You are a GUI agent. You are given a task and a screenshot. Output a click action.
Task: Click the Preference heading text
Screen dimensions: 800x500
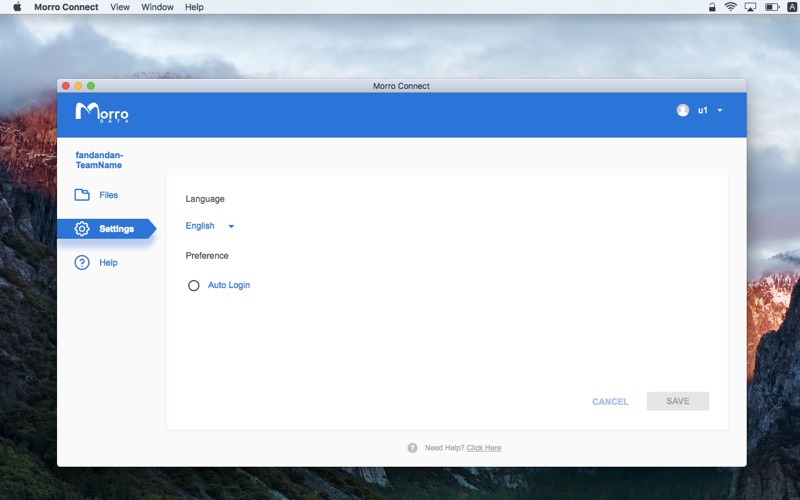point(207,256)
